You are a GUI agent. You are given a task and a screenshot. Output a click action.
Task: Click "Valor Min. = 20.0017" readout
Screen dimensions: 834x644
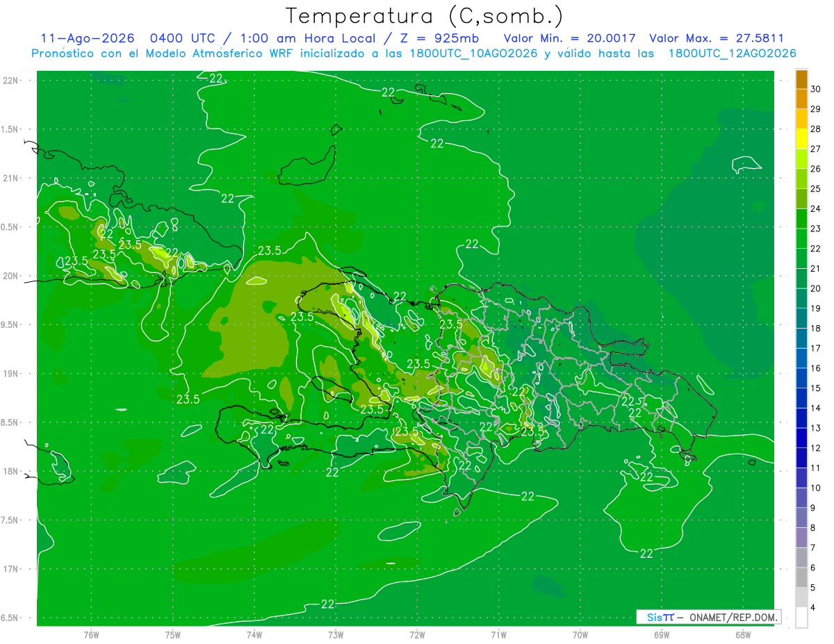tap(569, 38)
